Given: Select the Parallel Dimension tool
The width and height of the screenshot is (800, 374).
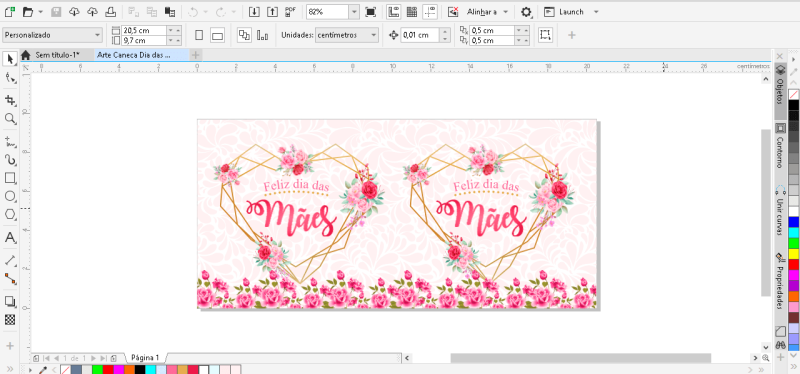Looking at the screenshot, I should [x=10, y=261].
